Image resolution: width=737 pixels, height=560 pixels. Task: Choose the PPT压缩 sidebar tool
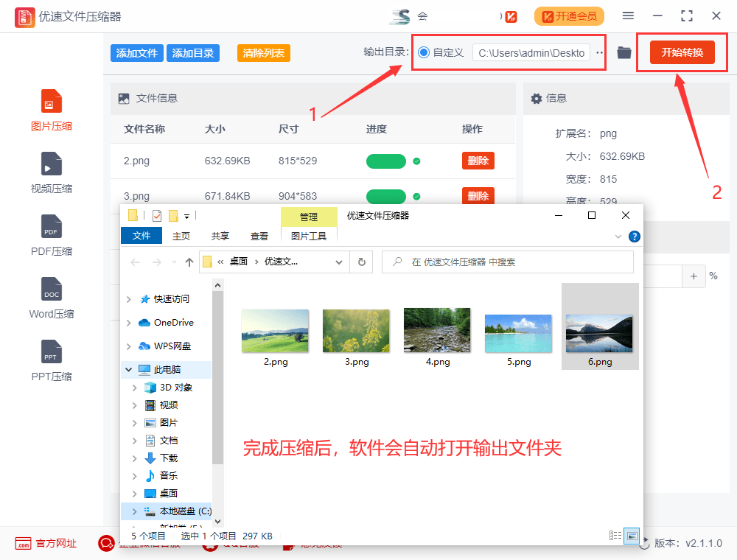(52, 352)
